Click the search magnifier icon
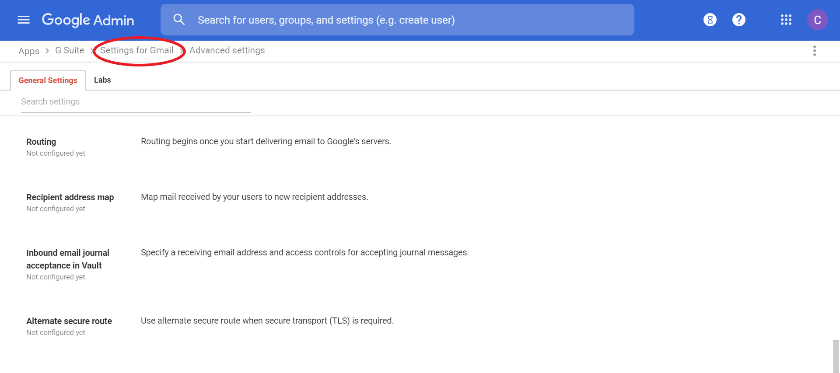The width and height of the screenshot is (840, 373). coord(179,20)
